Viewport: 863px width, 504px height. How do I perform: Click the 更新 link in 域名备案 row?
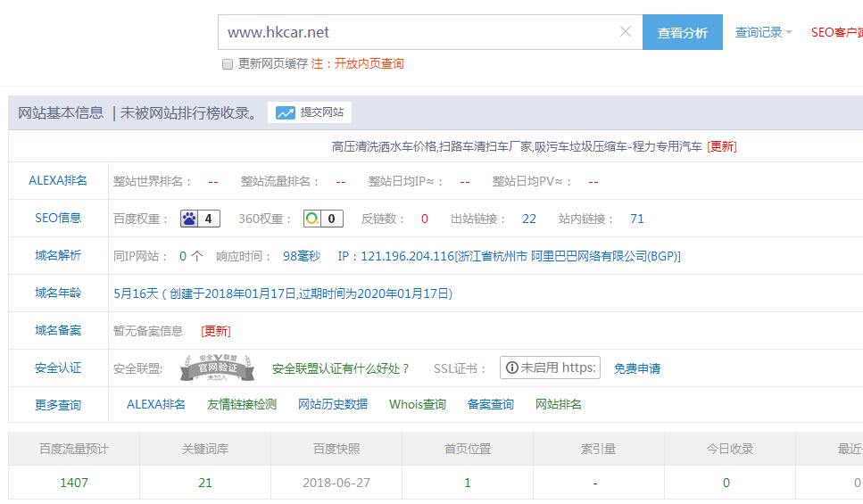215,331
